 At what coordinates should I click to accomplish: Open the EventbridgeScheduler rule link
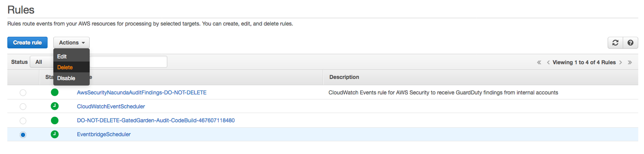[104, 134]
